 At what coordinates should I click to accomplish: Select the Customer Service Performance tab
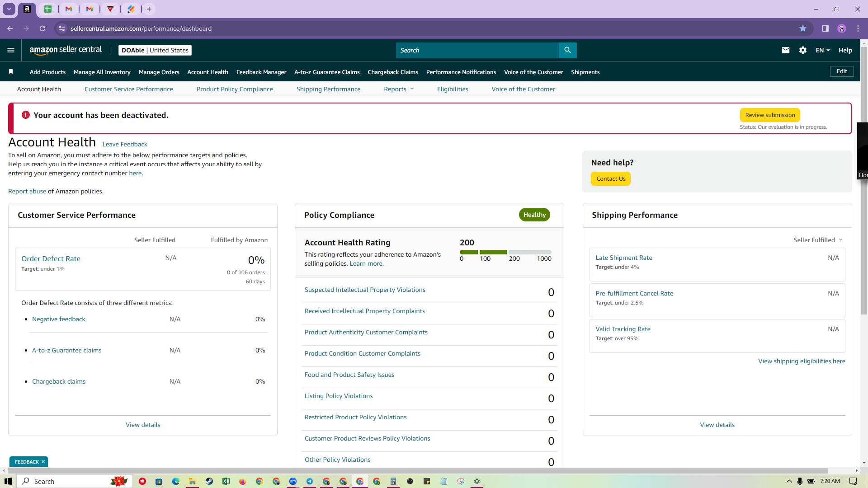point(129,89)
